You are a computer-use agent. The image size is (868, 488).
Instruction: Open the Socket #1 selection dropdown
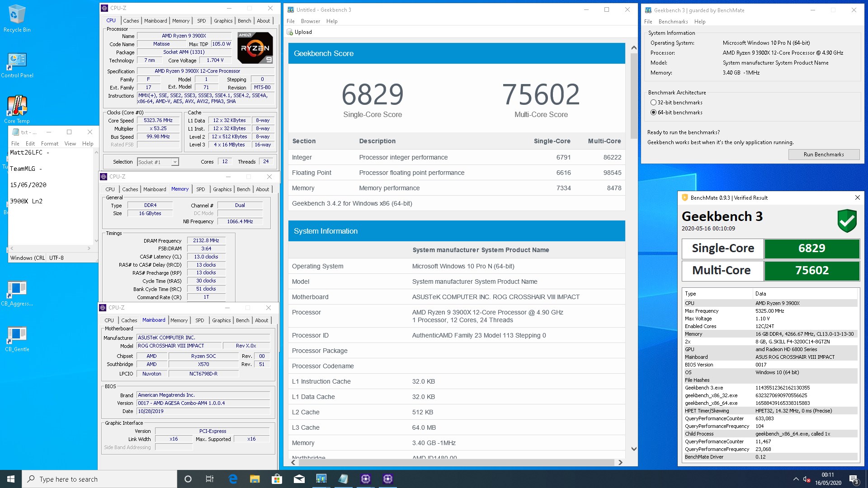(x=175, y=162)
